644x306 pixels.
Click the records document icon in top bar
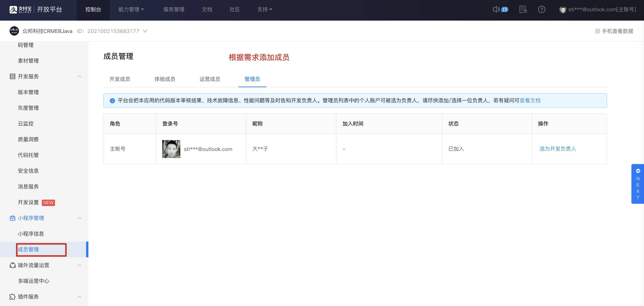coord(523,10)
